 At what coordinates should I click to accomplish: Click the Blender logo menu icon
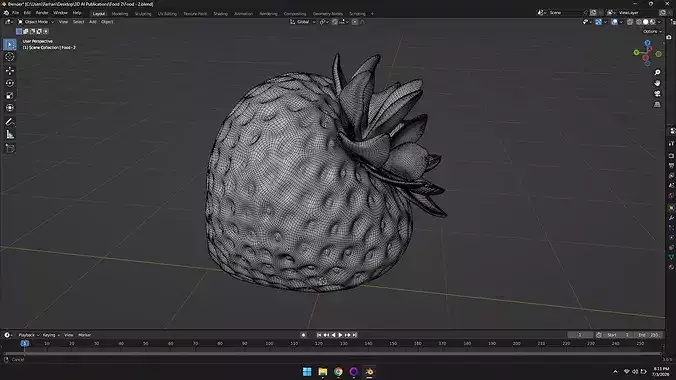(6, 13)
